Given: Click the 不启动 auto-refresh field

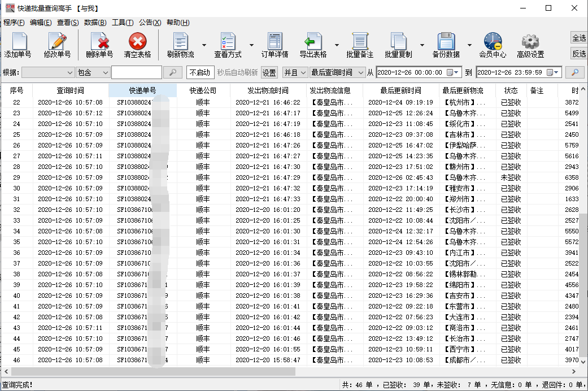Looking at the screenshot, I should tap(201, 72).
